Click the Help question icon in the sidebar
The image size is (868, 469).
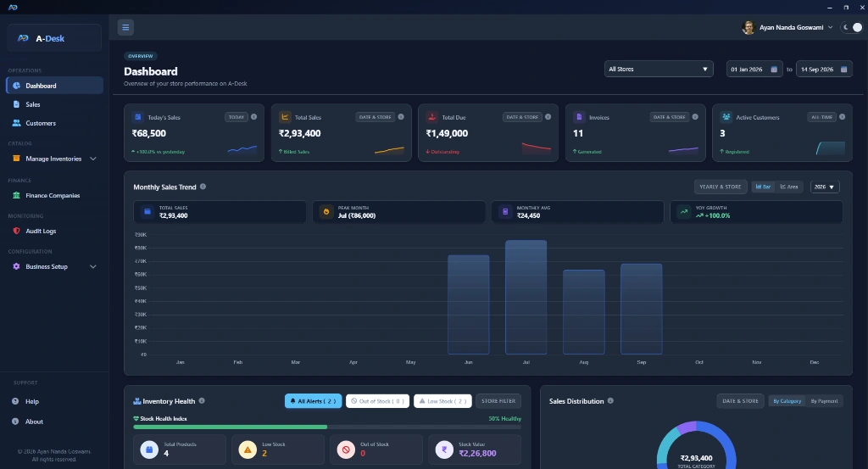[15, 401]
